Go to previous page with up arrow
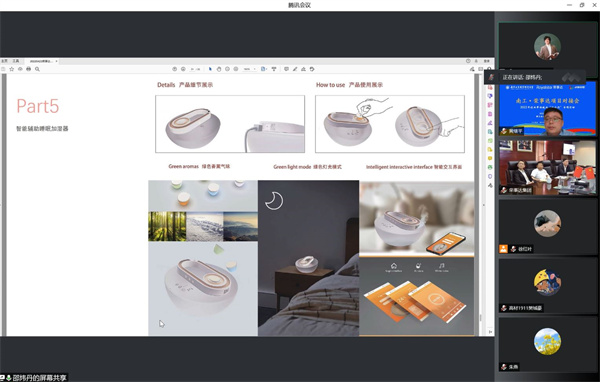This screenshot has width=600, height=382. pyautogui.click(x=174, y=69)
